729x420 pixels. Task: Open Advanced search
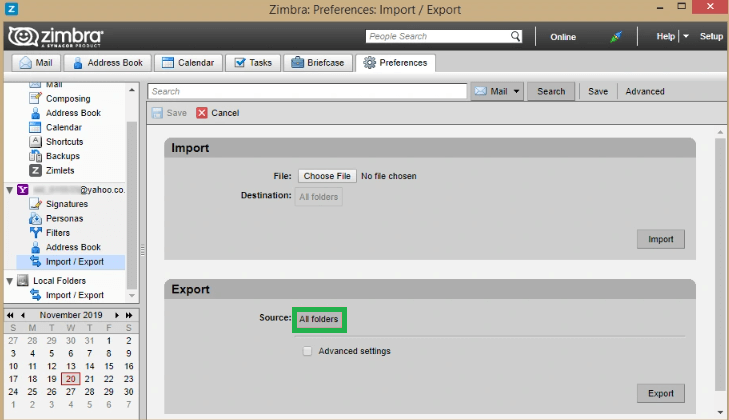pyautogui.click(x=645, y=92)
